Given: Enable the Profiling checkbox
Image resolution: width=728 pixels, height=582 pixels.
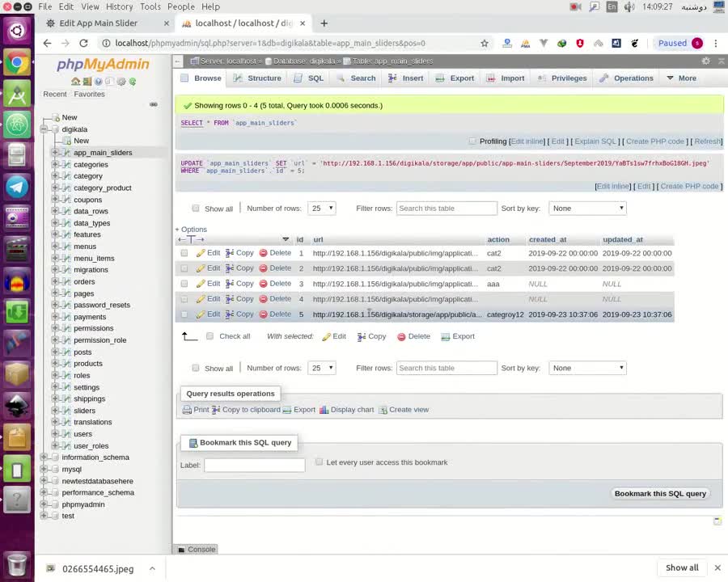Looking at the screenshot, I should click(472, 141).
